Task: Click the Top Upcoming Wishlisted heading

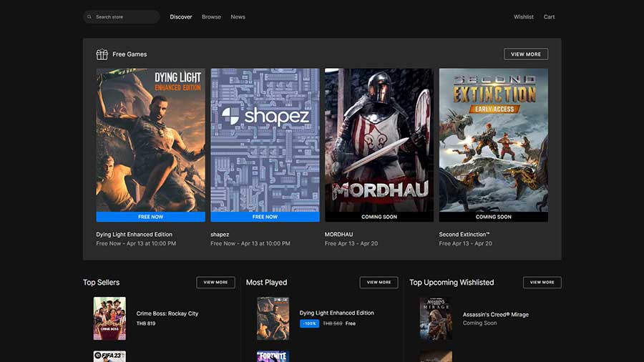Action: [x=452, y=283]
